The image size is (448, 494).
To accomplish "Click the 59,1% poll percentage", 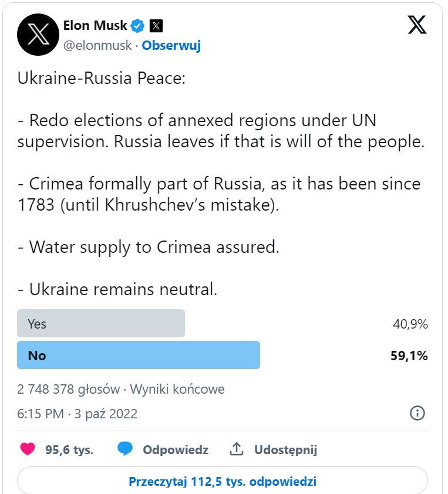I will [x=409, y=356].
